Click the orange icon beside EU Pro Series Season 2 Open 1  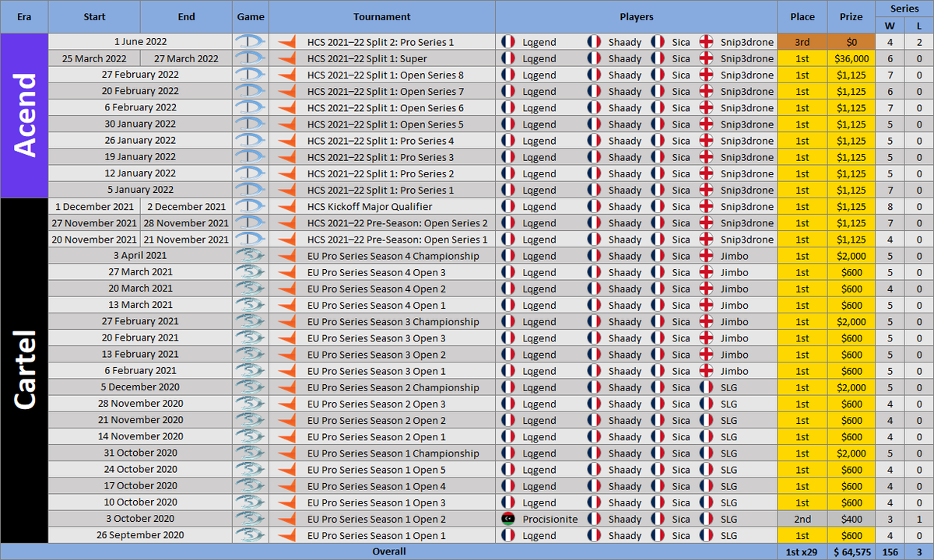[286, 436]
